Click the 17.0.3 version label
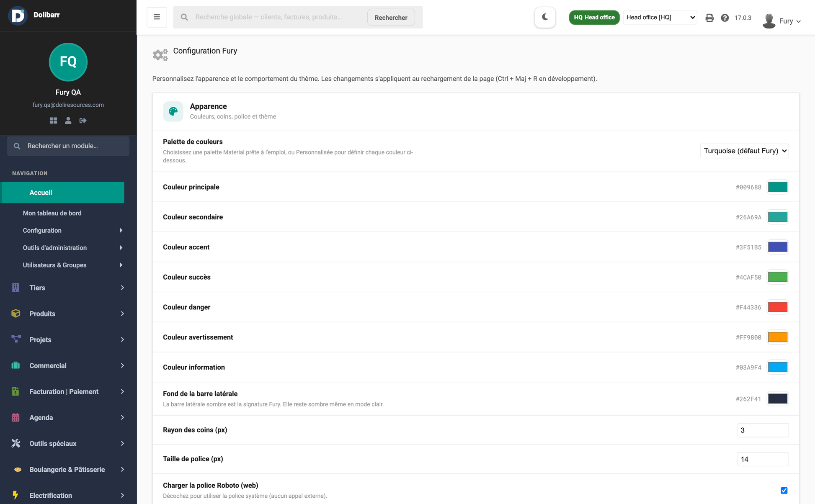 (x=743, y=18)
